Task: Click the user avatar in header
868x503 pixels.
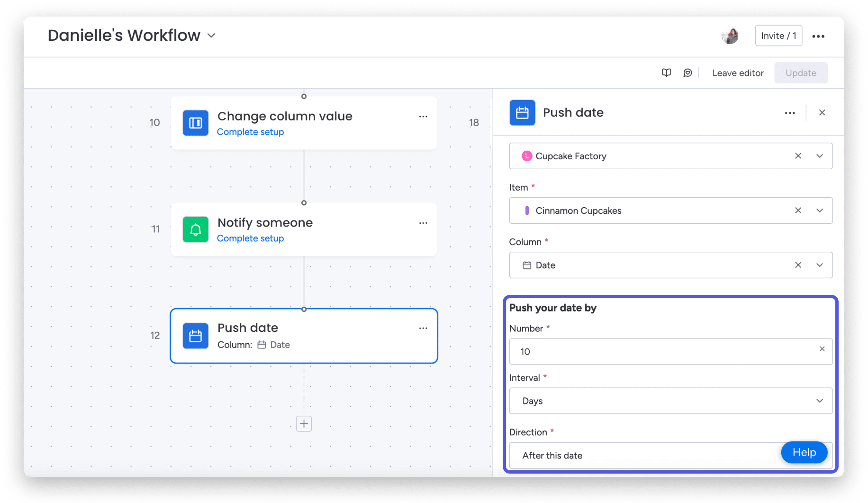Action: 730,36
